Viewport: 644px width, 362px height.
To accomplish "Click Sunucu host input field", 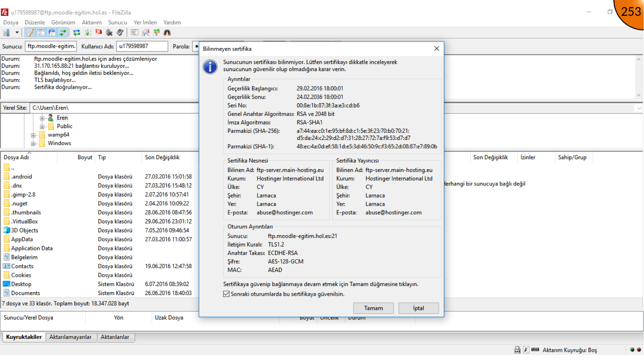I will [x=51, y=46].
